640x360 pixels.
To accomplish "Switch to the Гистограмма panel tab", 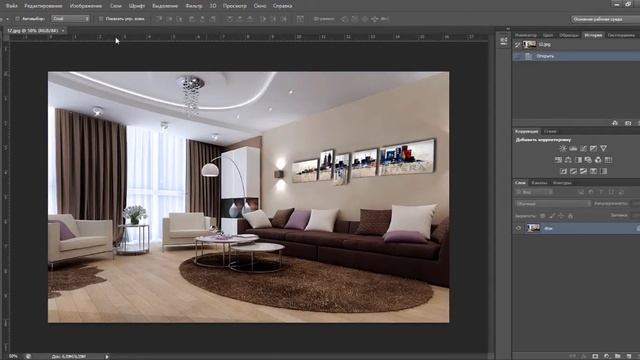I will (621, 36).
